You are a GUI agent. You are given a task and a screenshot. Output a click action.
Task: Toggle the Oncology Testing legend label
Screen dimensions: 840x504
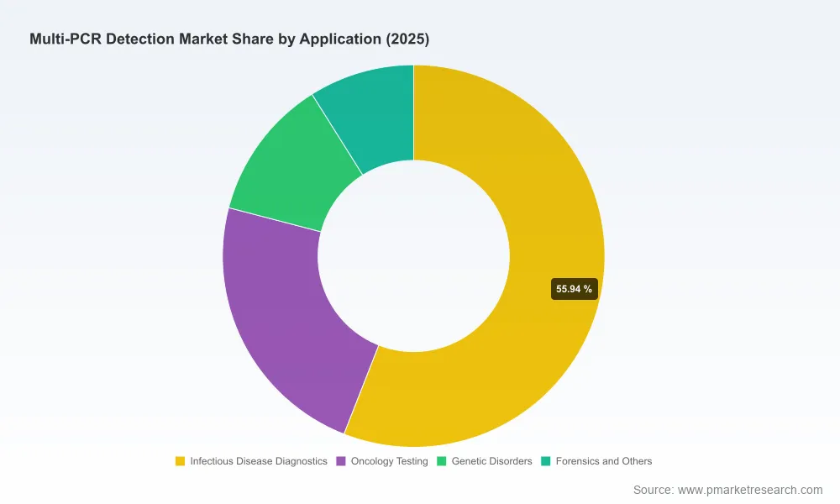[x=390, y=461]
